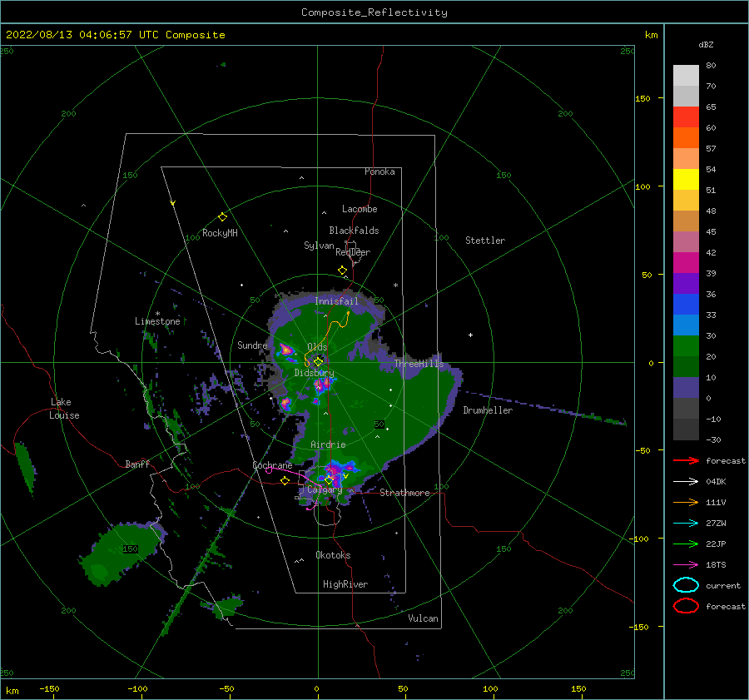Viewport: 749px width, 700px height.
Task: Pick the light blue 30-33 dBZ swatch
Action: (x=686, y=325)
